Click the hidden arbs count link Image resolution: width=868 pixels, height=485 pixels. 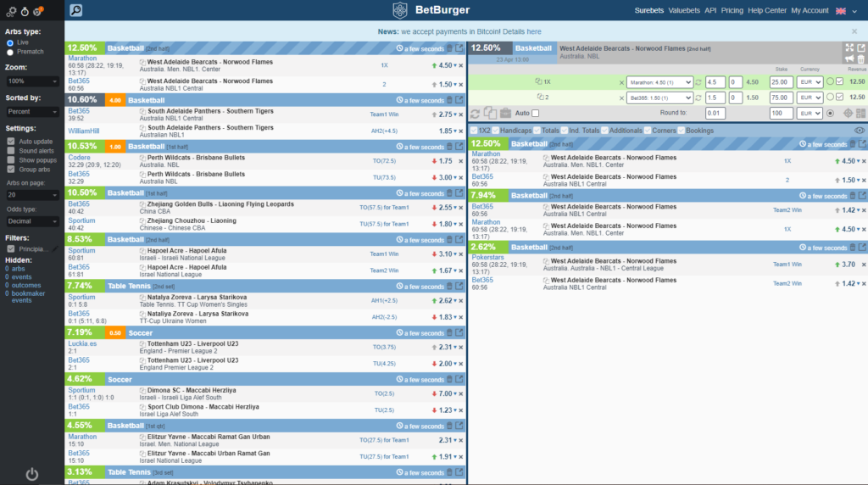tap(15, 269)
